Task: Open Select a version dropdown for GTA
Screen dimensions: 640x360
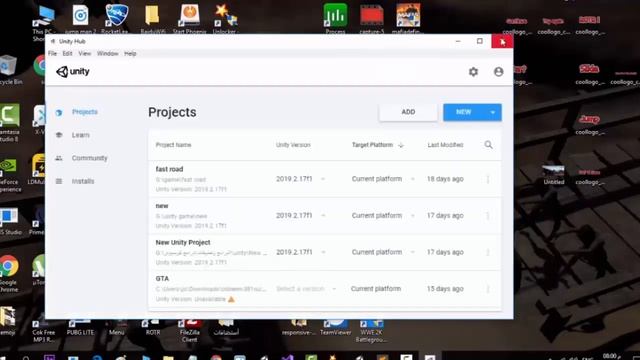Action: (334, 289)
